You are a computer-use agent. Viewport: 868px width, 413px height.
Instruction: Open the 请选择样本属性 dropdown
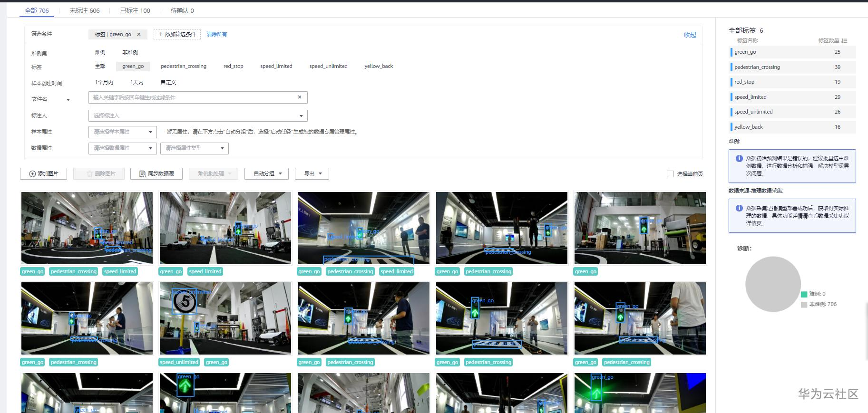[123, 132]
